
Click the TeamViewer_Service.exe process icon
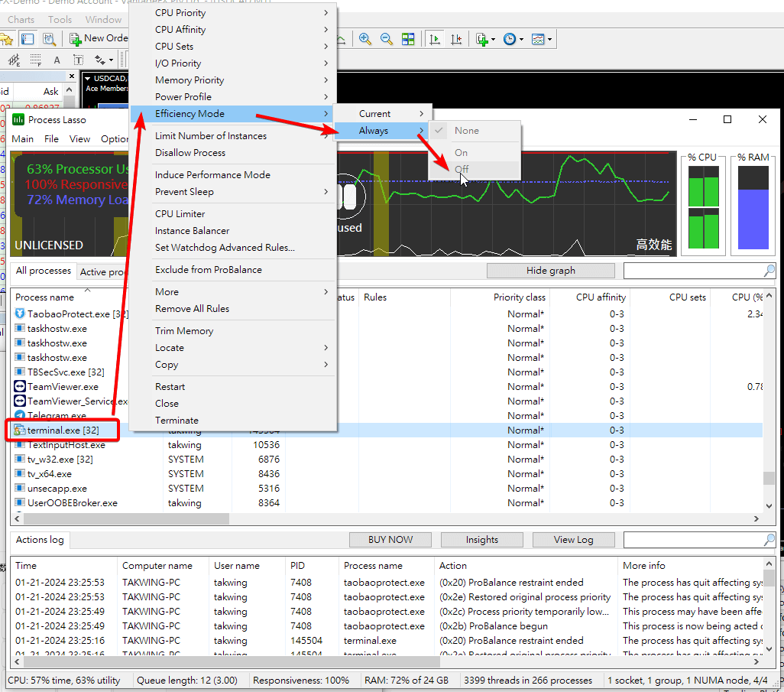pyautogui.click(x=20, y=401)
